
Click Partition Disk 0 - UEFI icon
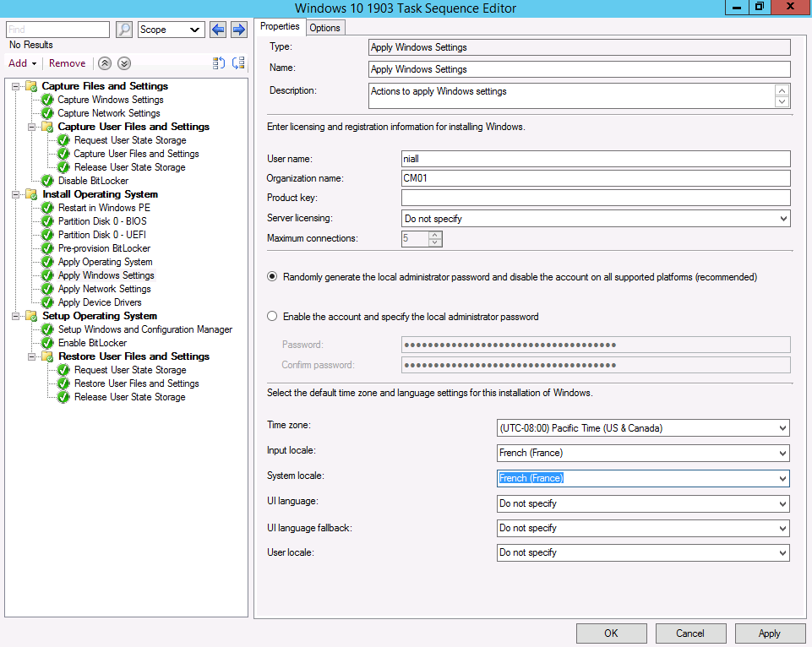47,235
